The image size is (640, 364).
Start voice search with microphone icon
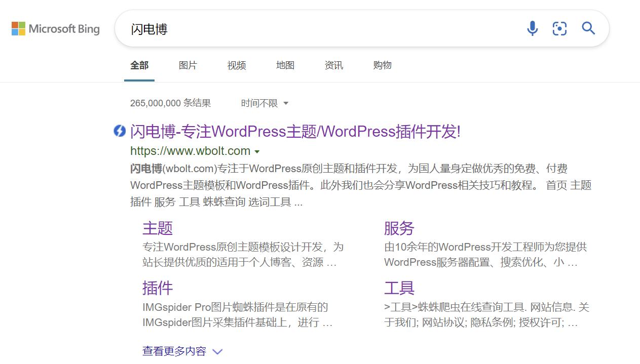(532, 28)
